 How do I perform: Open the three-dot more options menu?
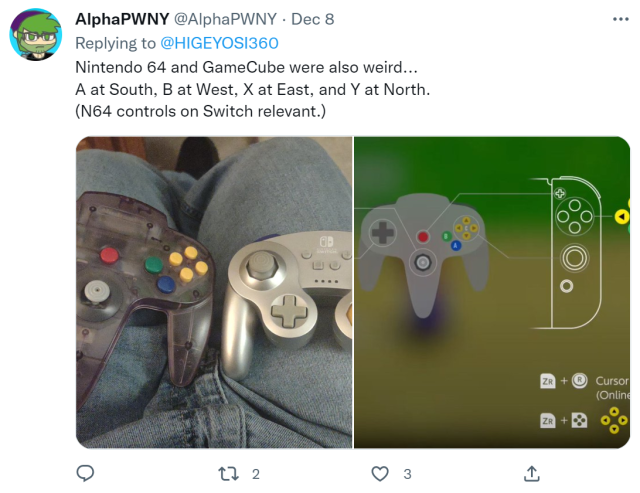pos(621,19)
